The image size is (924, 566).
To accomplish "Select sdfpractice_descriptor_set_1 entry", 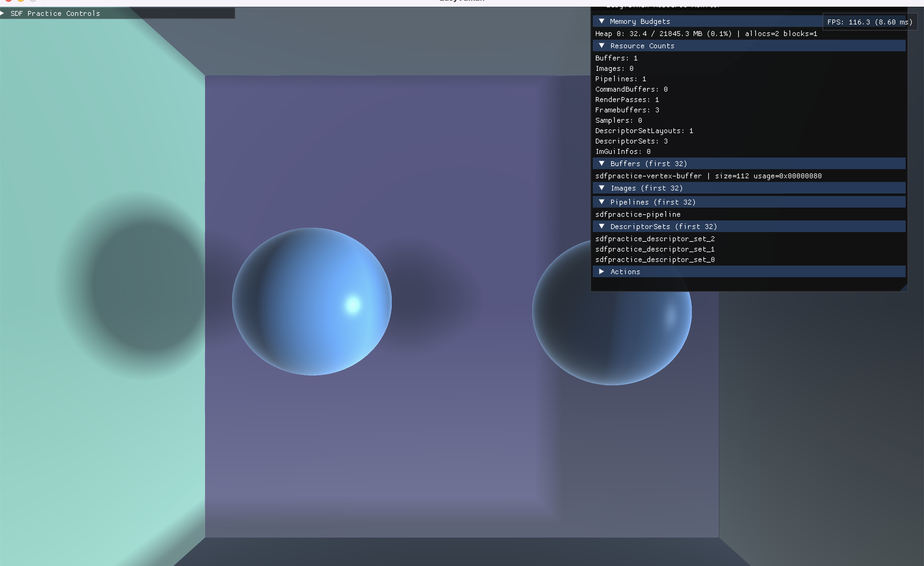I will [x=655, y=249].
